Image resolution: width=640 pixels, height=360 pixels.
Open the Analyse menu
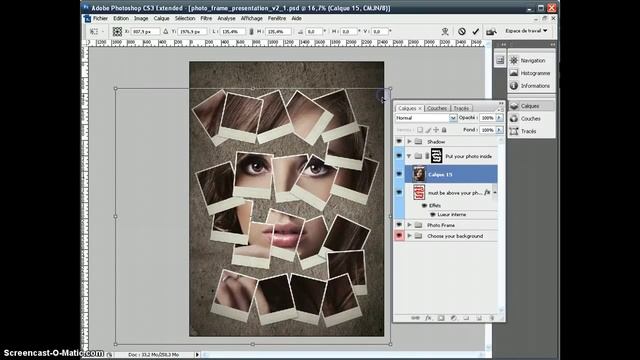(x=226, y=18)
